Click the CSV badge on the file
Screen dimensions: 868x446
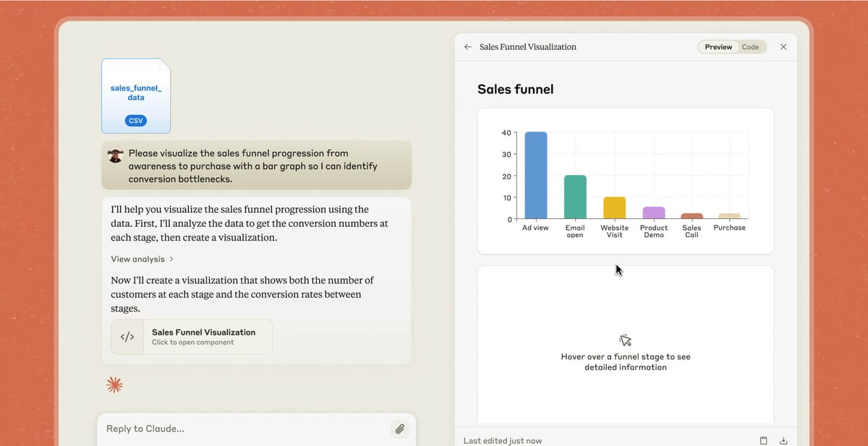coord(136,121)
